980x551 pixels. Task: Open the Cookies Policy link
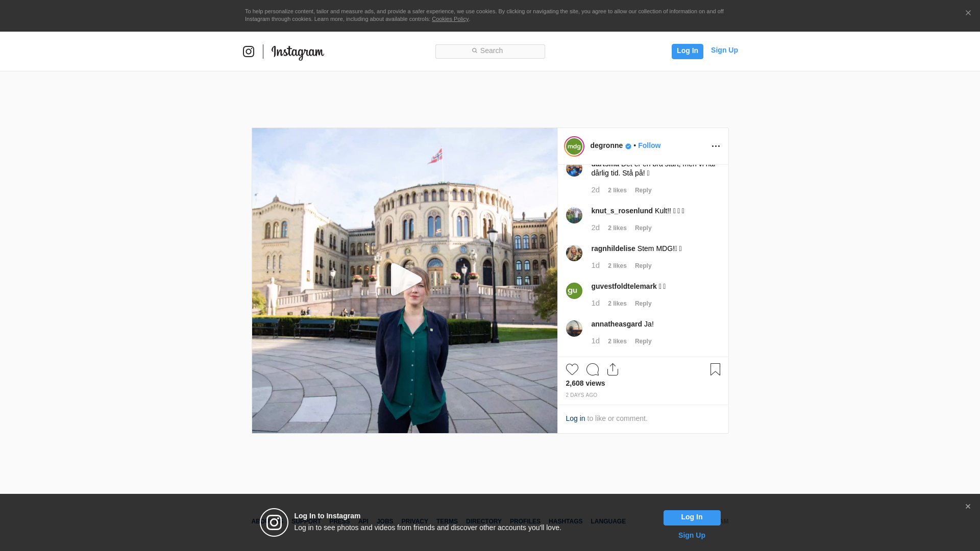point(450,19)
